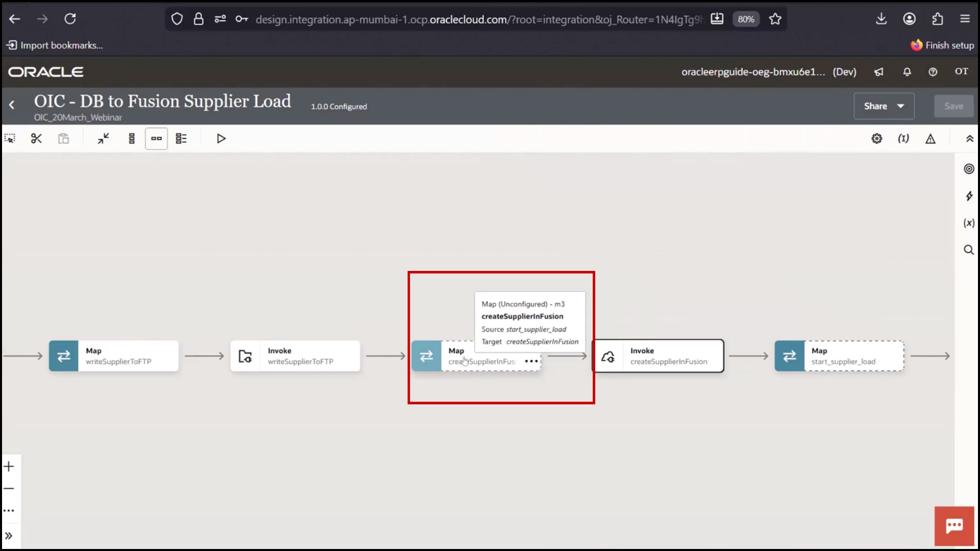The height and width of the screenshot is (551, 980).
Task: Switch to vertical layout view
Action: 132,138
